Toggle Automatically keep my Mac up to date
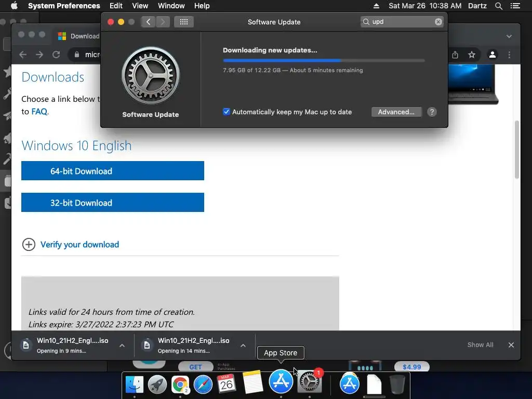532x399 pixels. click(x=227, y=112)
